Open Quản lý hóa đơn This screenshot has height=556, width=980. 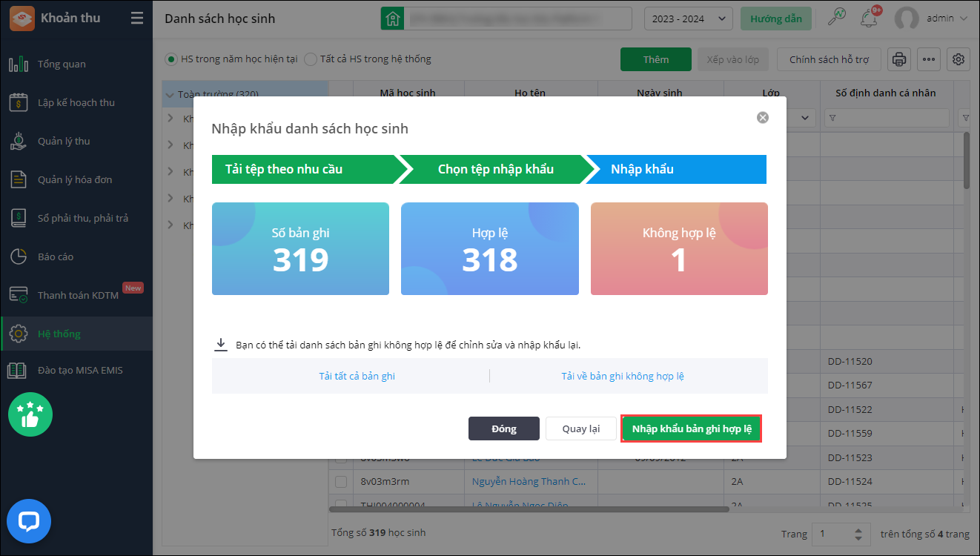click(x=76, y=179)
